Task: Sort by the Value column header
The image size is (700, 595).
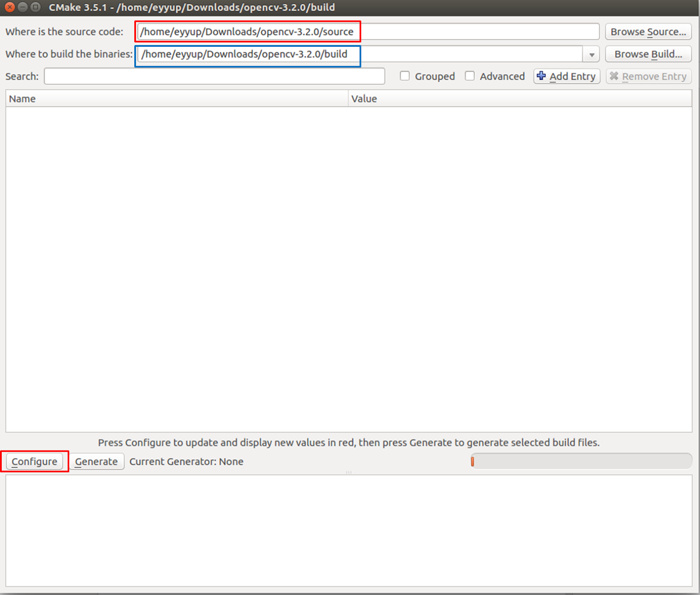Action: (520, 99)
